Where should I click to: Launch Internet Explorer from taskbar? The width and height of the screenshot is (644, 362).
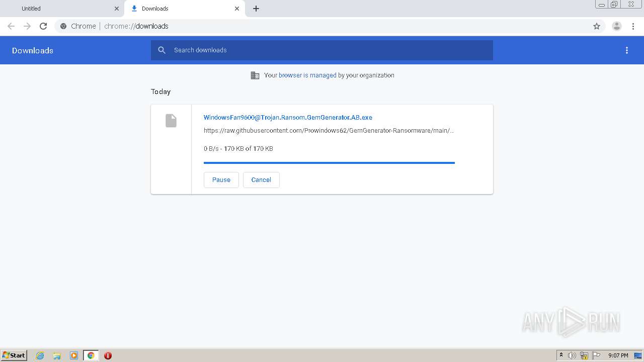pyautogui.click(x=40, y=355)
